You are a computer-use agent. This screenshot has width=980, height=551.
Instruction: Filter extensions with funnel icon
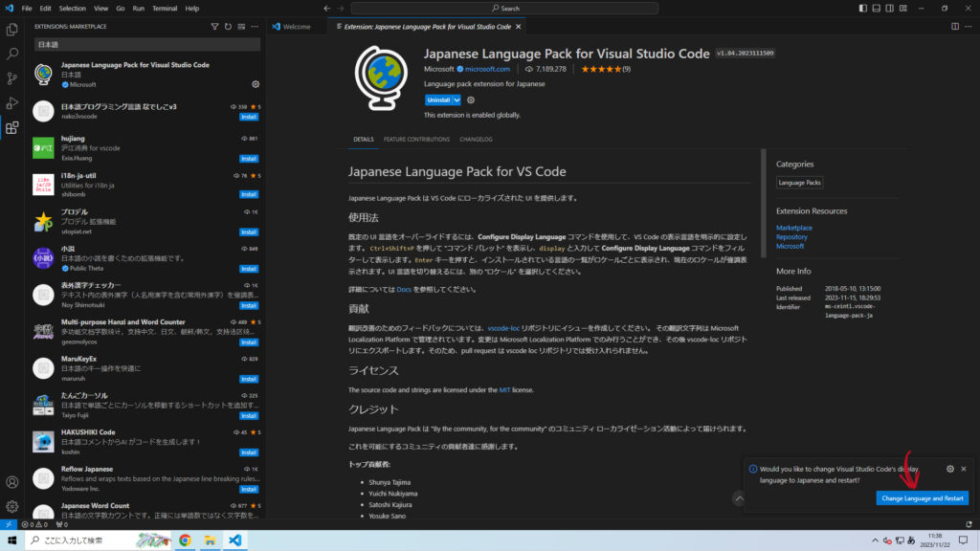click(214, 27)
